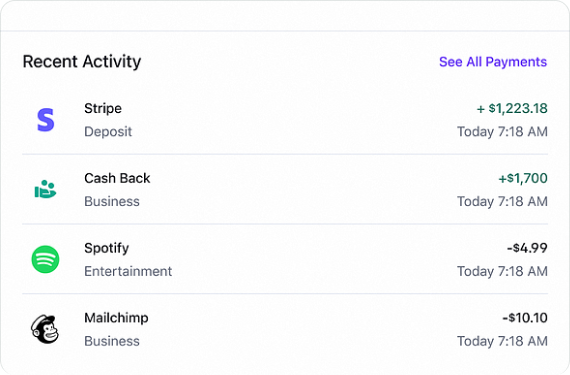Click the +$1,223.18 Stripe amount
The image size is (570, 375).
pos(512,108)
